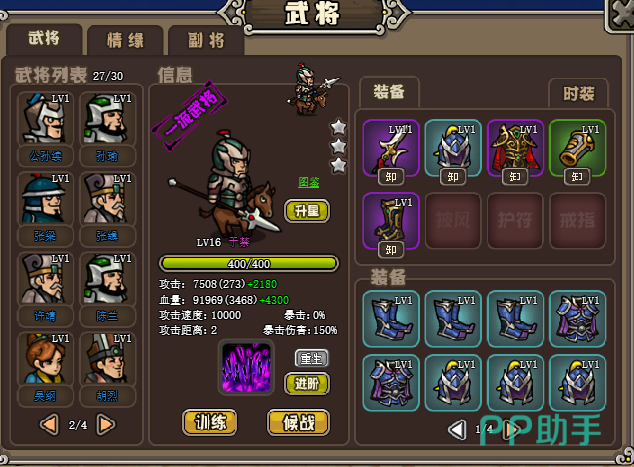Open the purple flame skill icon
This screenshot has height=467, width=634.
click(x=246, y=368)
